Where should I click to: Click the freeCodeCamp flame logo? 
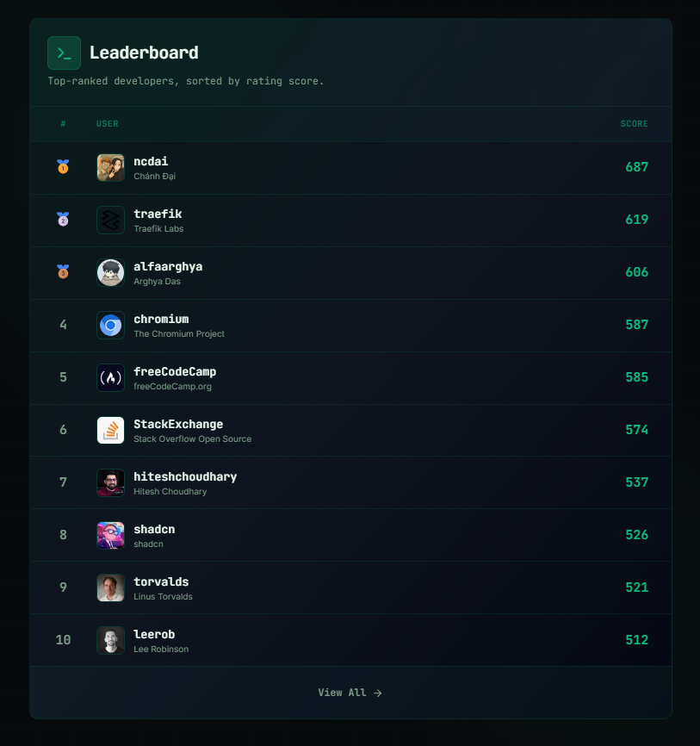tap(110, 377)
